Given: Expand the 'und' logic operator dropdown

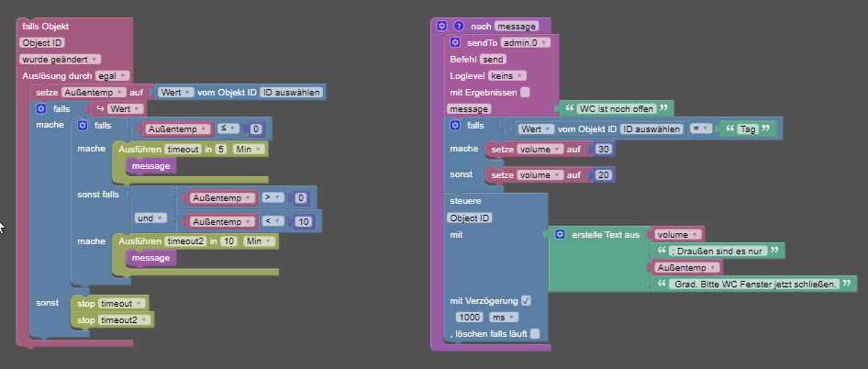Looking at the screenshot, I should point(150,218).
